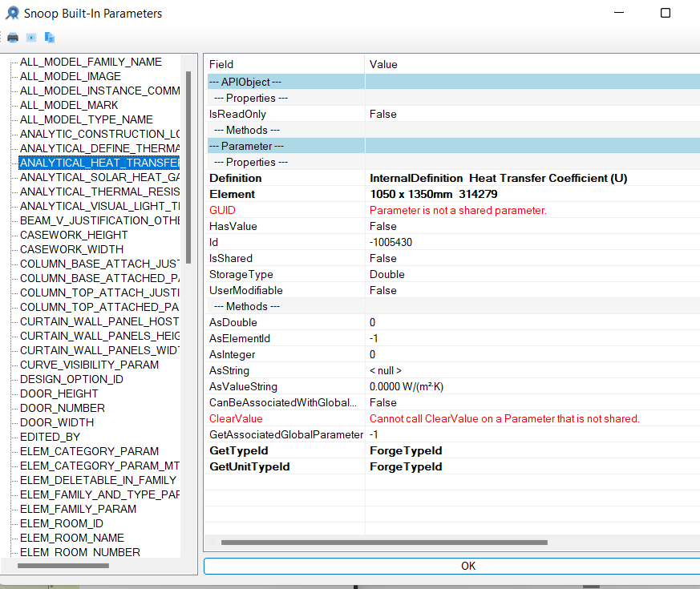Select the UserModifiable row
700x589 pixels.
point(454,290)
